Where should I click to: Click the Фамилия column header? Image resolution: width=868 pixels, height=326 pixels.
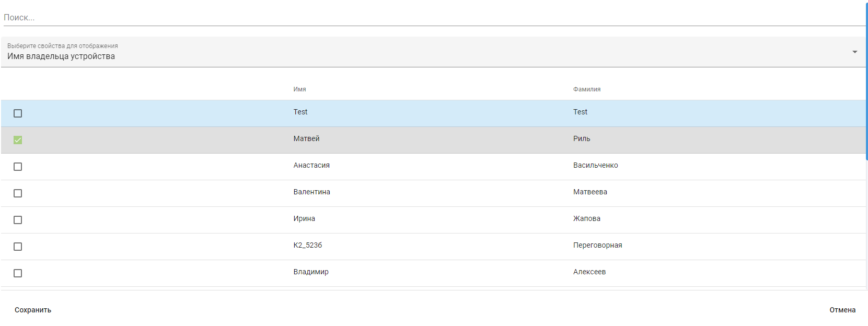pyautogui.click(x=586, y=89)
